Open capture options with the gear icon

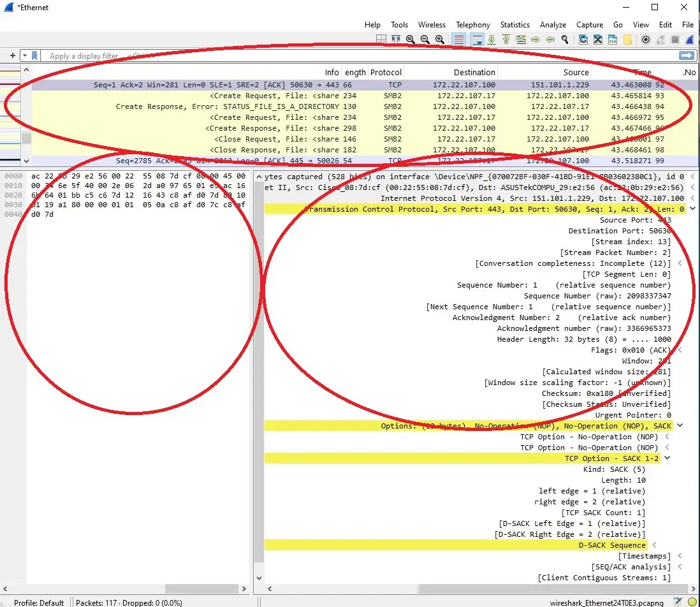[x=645, y=40]
